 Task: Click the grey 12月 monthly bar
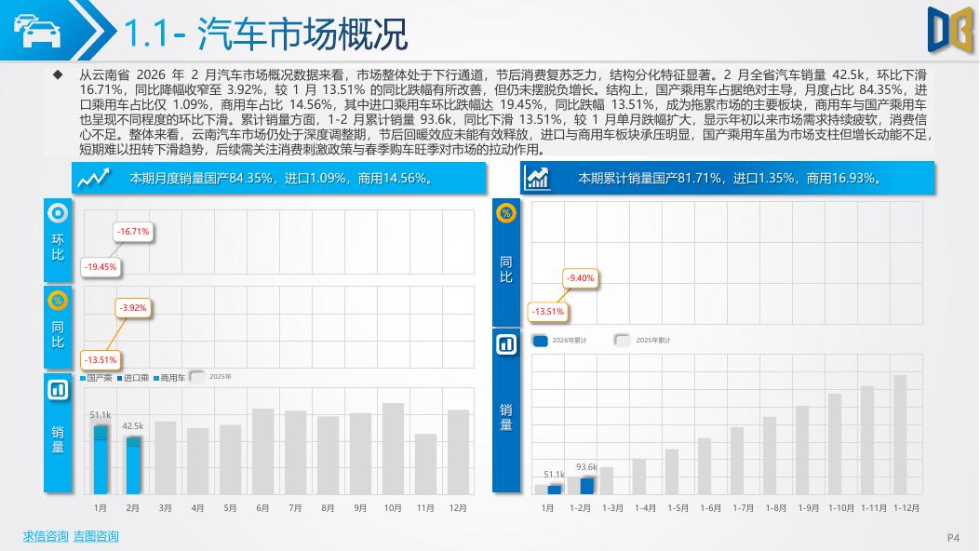click(458, 451)
